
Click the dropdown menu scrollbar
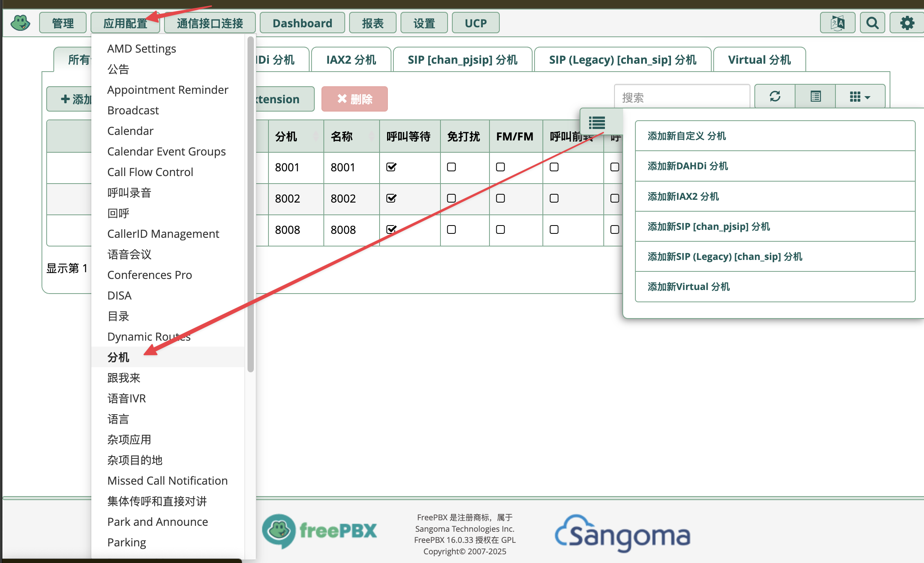coord(250,204)
